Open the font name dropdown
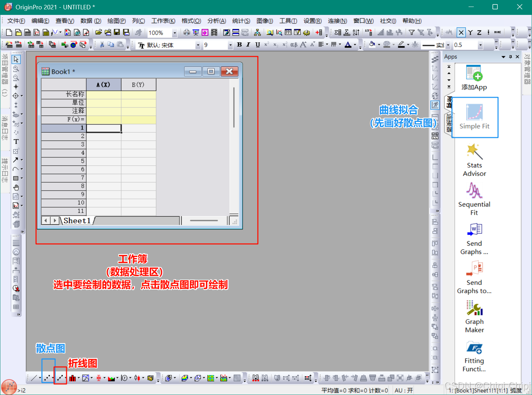 point(198,45)
